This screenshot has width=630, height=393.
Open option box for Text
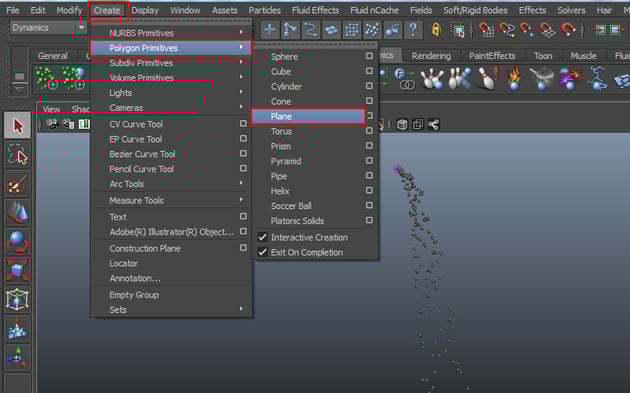pos(243,216)
